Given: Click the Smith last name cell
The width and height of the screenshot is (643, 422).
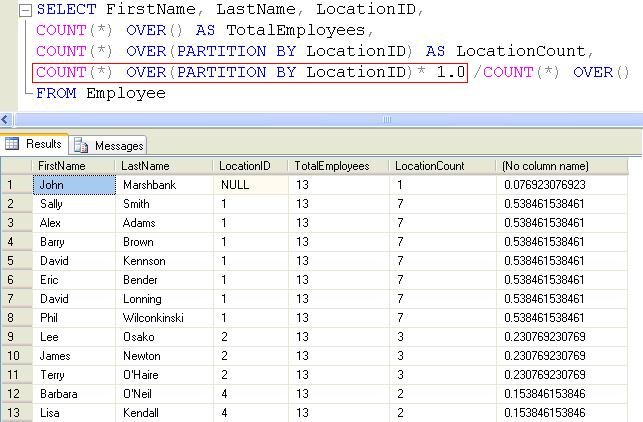Looking at the screenshot, I should coord(164,204).
